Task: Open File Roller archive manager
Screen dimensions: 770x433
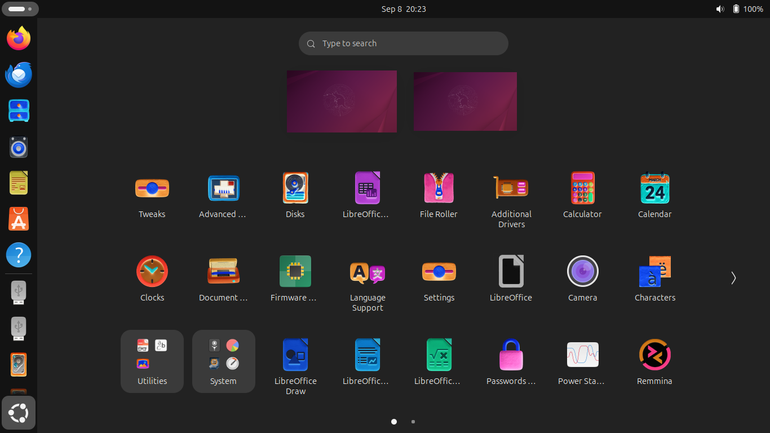Action: coord(439,195)
